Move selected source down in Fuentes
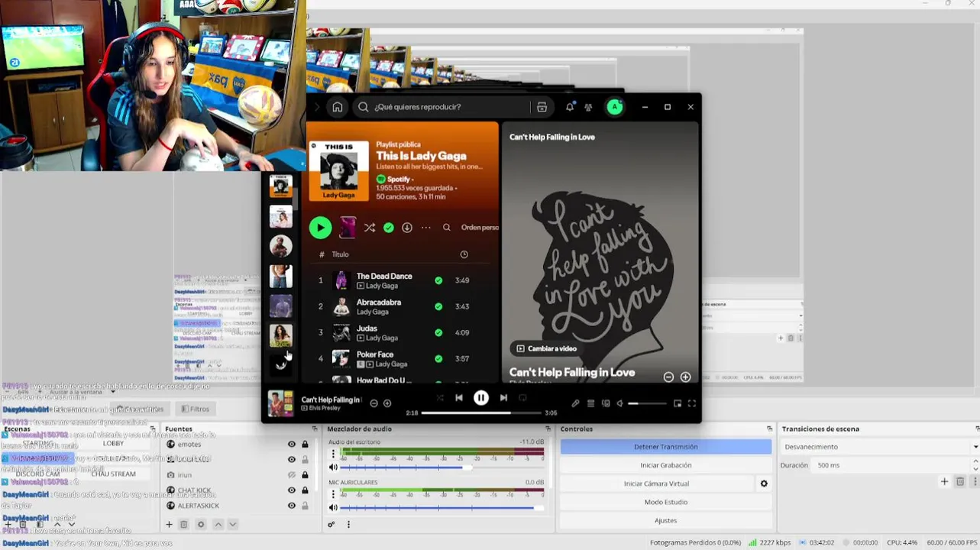 coord(233,525)
